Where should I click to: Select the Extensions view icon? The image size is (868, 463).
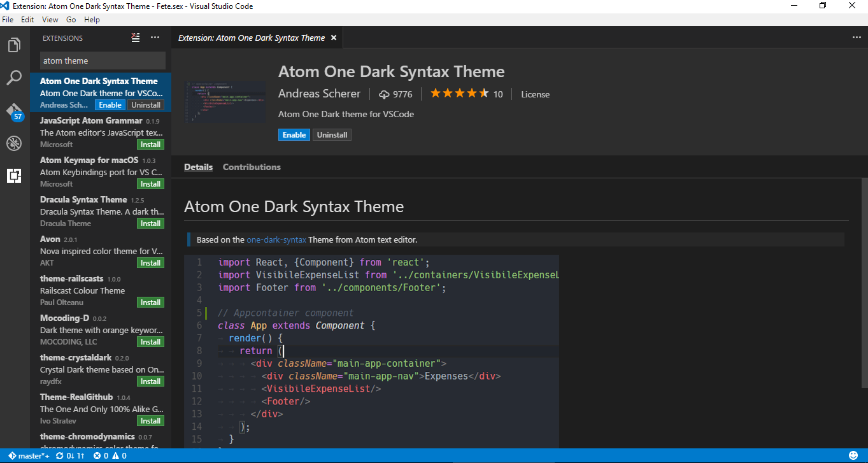(x=14, y=176)
